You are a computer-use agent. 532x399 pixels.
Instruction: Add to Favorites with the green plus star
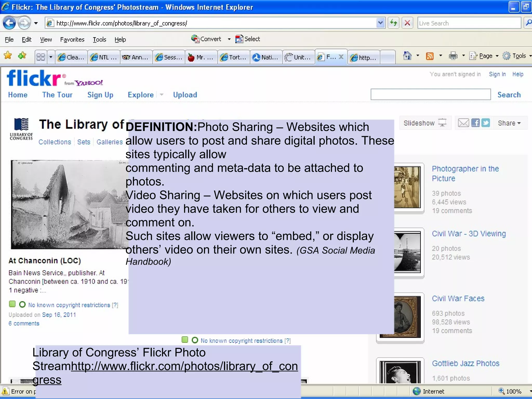click(22, 56)
